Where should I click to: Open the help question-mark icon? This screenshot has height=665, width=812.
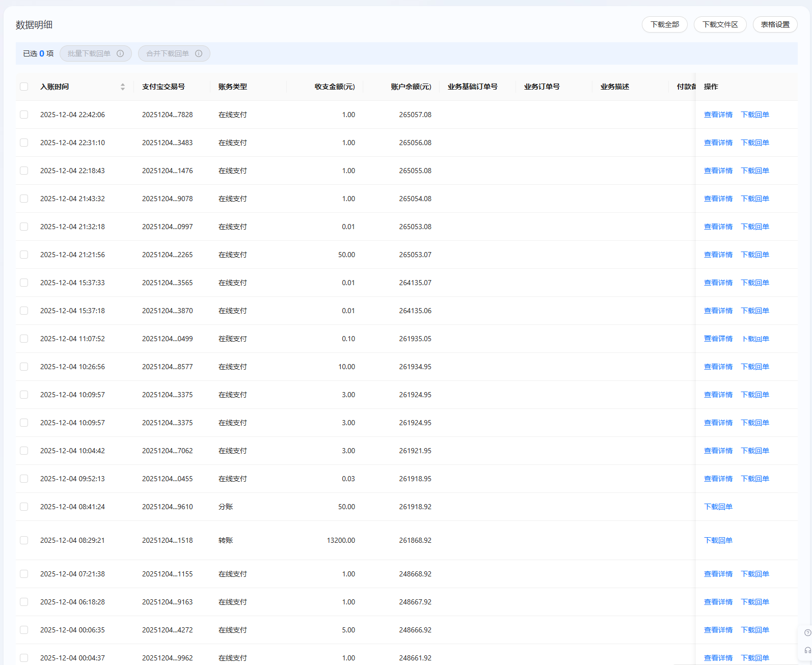tap(807, 633)
